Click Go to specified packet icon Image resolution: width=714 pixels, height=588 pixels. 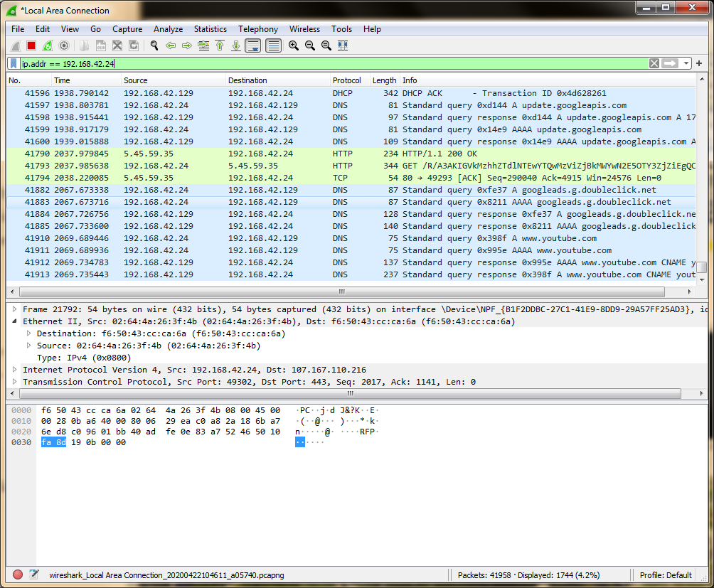click(203, 46)
